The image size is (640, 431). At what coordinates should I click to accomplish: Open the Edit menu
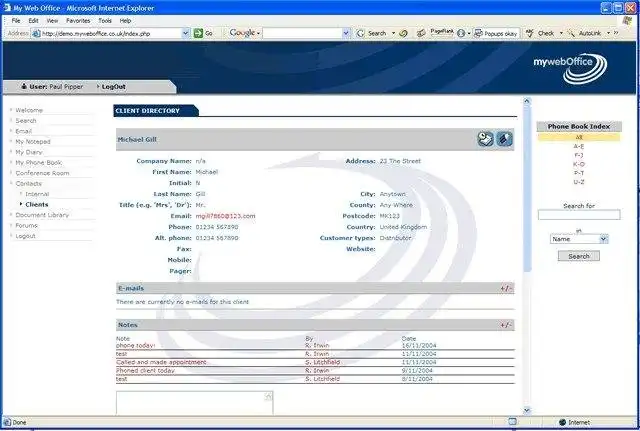point(33,20)
